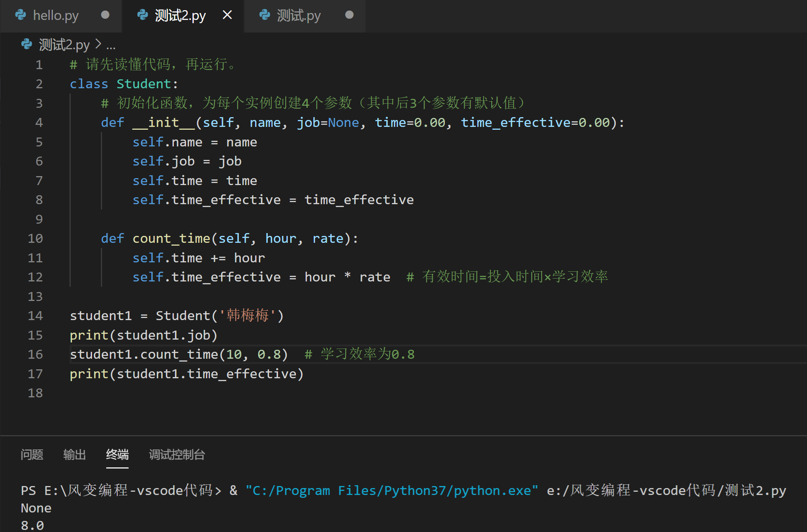Click the job=None parameter on line 4
Screen dimensions: 807x532
tap(328, 122)
